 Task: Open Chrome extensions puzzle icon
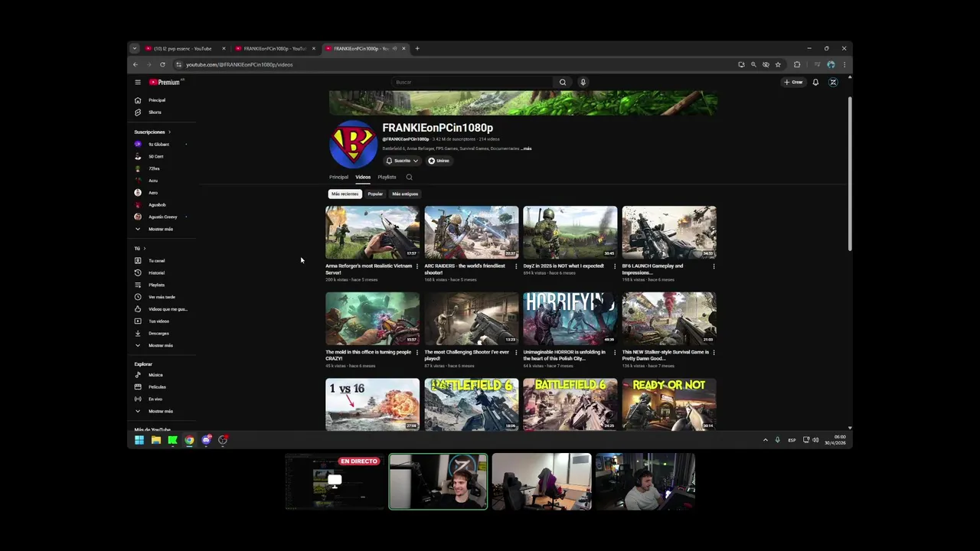pyautogui.click(x=797, y=64)
